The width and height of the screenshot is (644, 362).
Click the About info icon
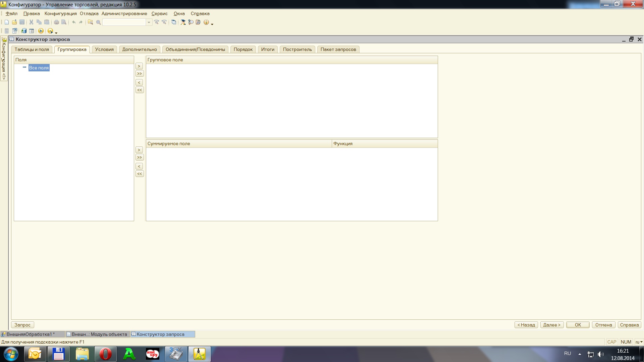coord(206,22)
